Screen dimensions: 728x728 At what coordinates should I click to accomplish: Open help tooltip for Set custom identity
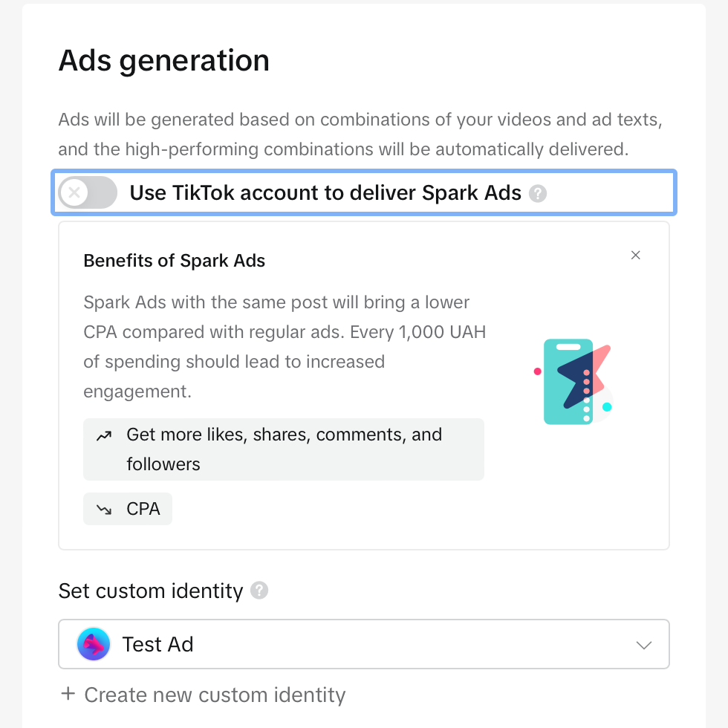click(259, 591)
